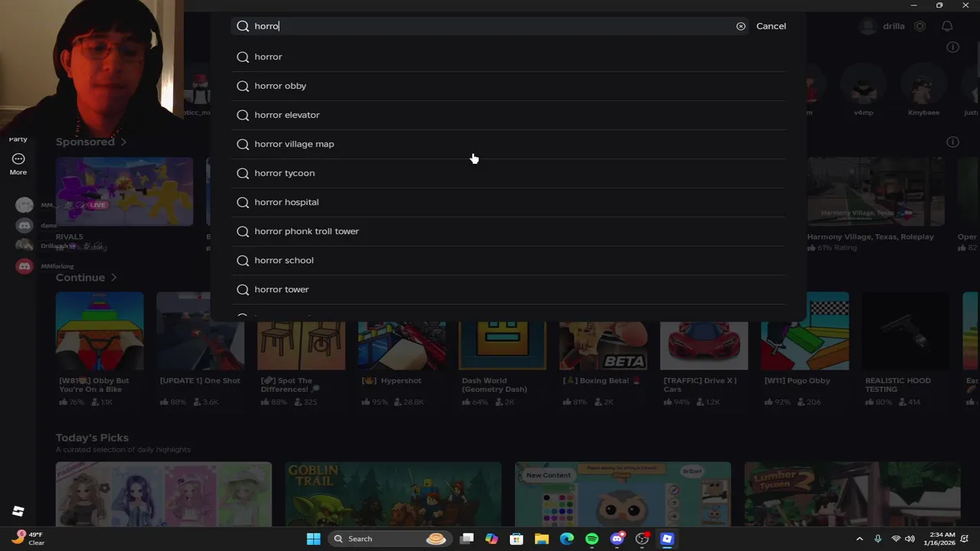Open the More menu icon in the sidebar
Viewport: 980px width, 551px height.
[18, 158]
